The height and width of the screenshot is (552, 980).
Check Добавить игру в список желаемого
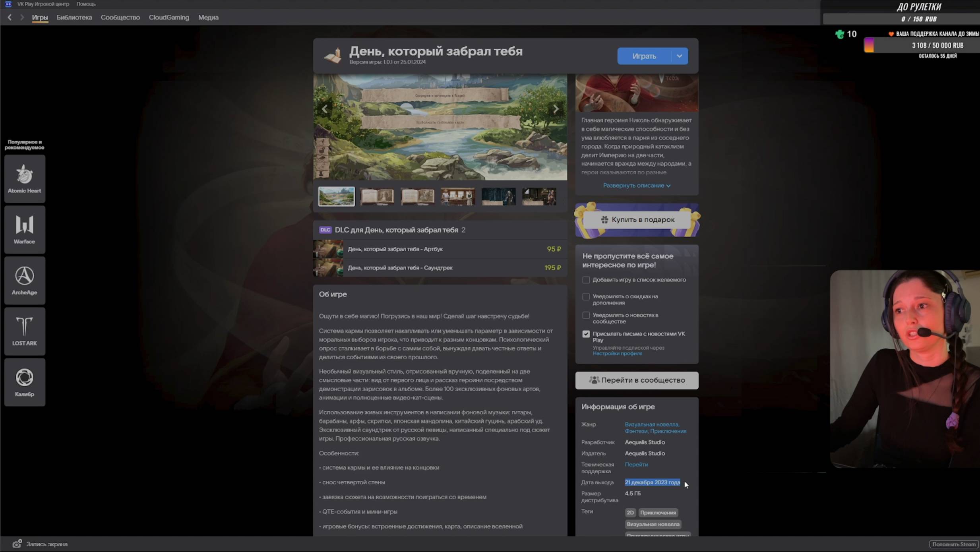tap(586, 280)
